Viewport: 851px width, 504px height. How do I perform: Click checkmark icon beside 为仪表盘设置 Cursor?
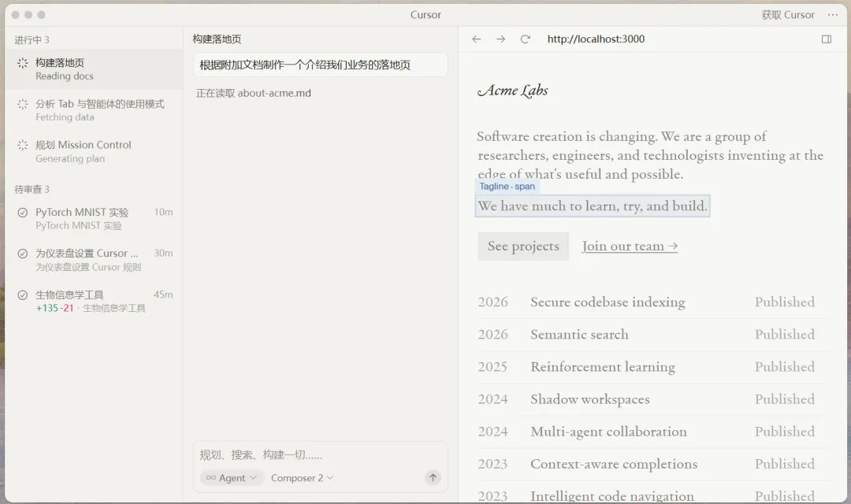22,254
